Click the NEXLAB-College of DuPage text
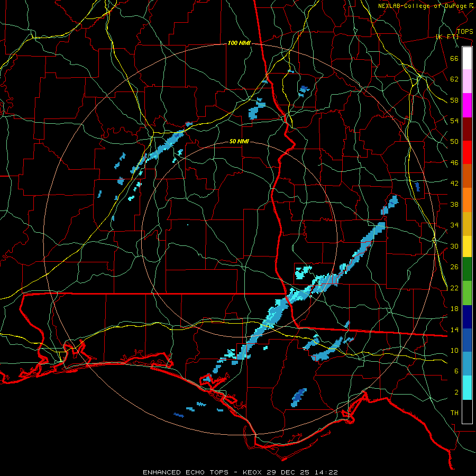 [x=422, y=6]
